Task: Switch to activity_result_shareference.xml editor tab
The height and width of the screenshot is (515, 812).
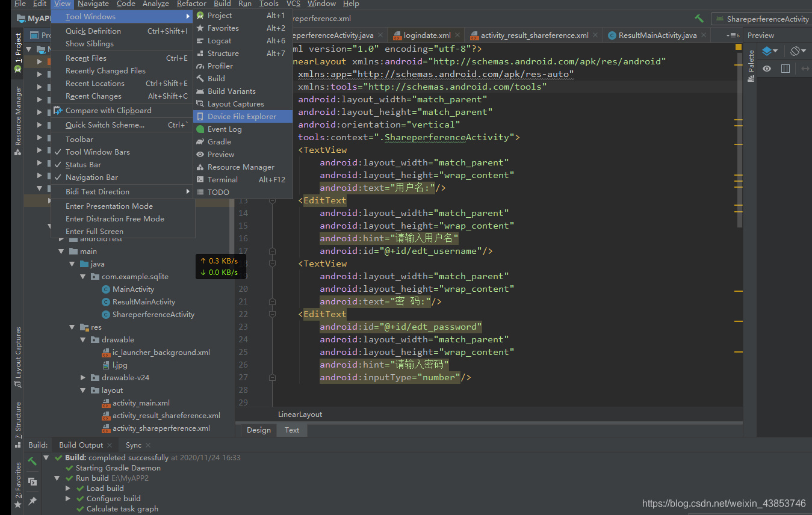Action: pyautogui.click(x=535, y=35)
